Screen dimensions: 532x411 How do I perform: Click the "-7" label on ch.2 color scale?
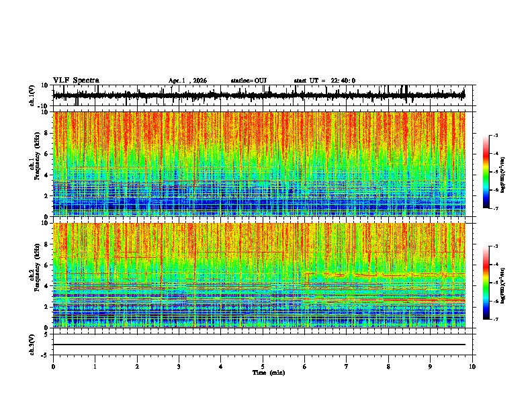point(495,319)
